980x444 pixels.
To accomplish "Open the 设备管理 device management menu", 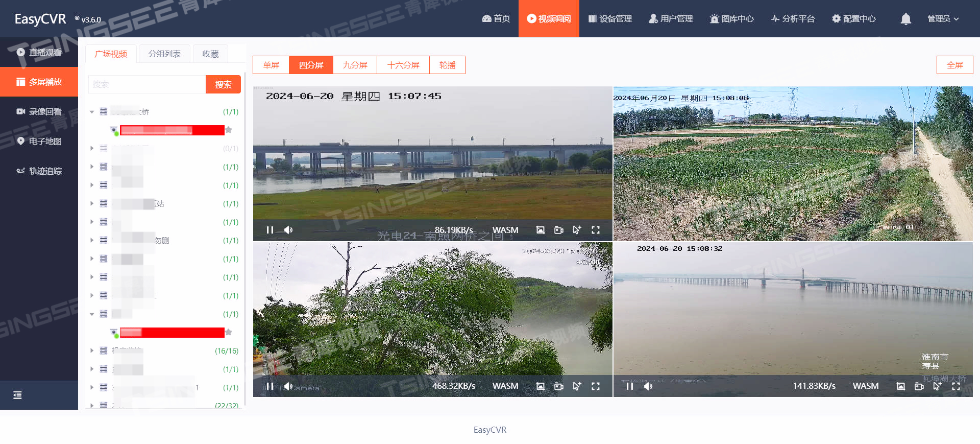I will click(x=610, y=18).
